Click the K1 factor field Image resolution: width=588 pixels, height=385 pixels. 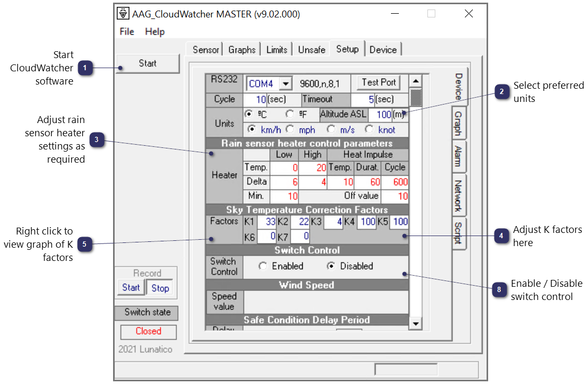click(266, 222)
